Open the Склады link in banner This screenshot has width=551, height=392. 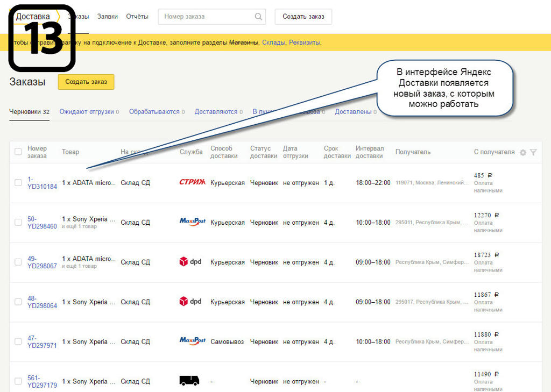273,42
